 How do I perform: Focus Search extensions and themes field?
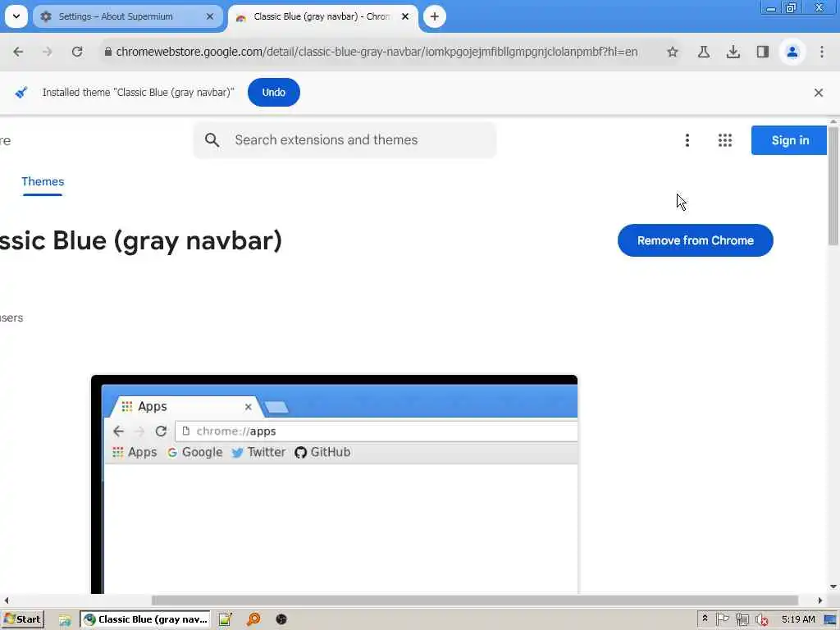[x=345, y=140]
